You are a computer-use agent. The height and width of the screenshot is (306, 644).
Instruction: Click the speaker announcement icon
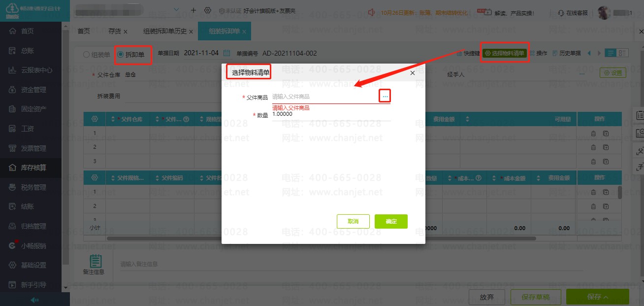(x=371, y=12)
